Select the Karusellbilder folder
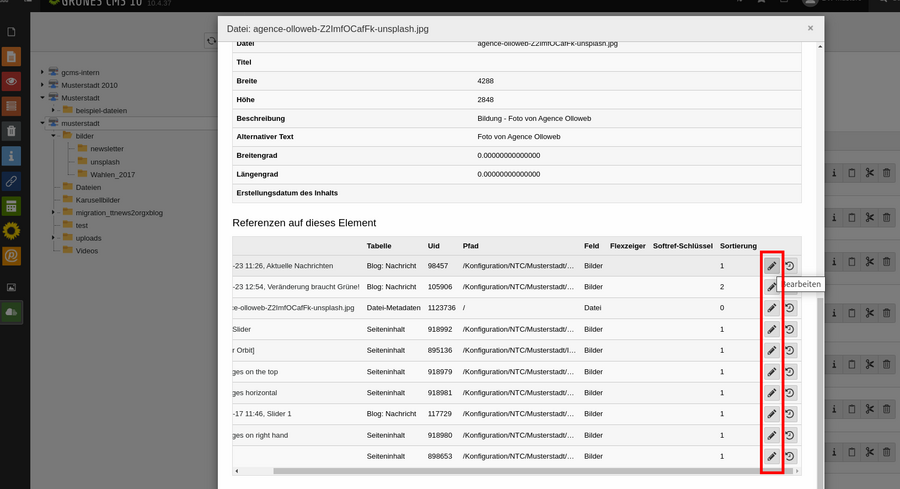 point(98,200)
